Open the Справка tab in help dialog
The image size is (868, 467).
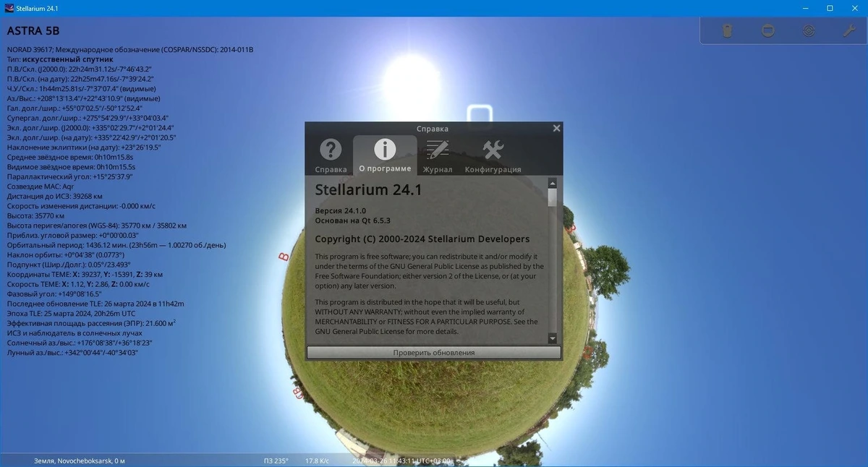[331, 156]
